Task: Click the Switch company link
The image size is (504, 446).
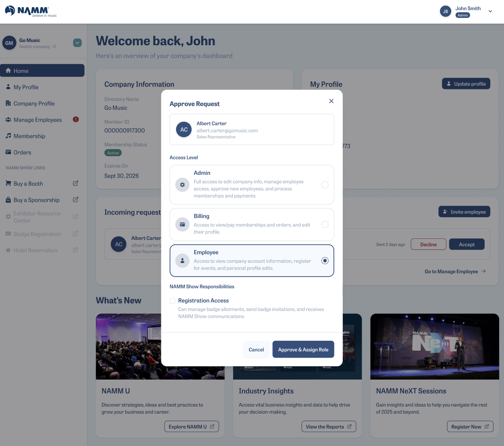Action: [38, 47]
